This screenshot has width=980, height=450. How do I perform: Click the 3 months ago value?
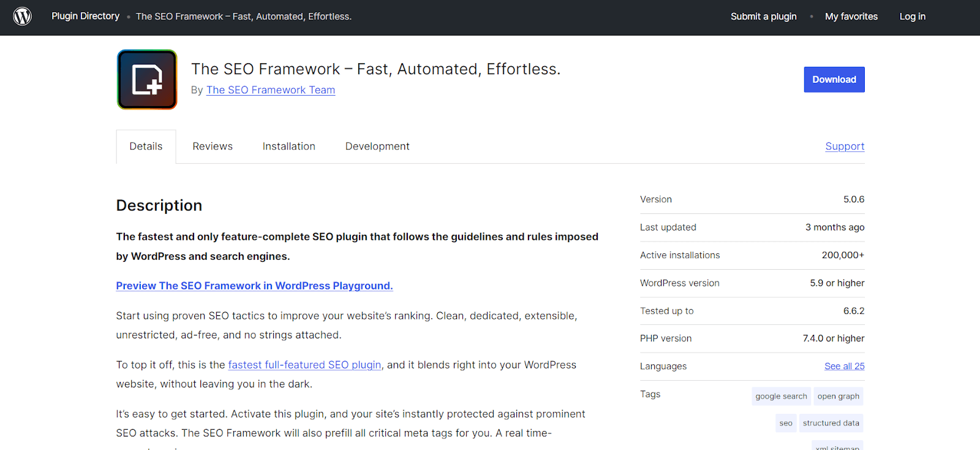[835, 227]
